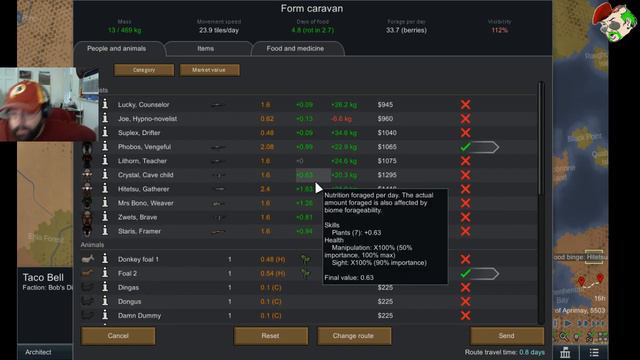Click Lucky's equipped weapon icon

click(218, 105)
